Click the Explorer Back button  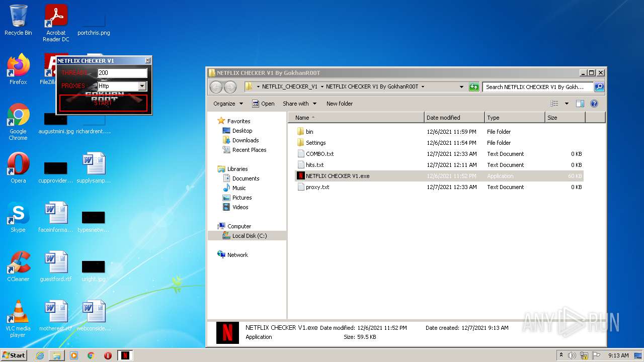click(x=216, y=87)
